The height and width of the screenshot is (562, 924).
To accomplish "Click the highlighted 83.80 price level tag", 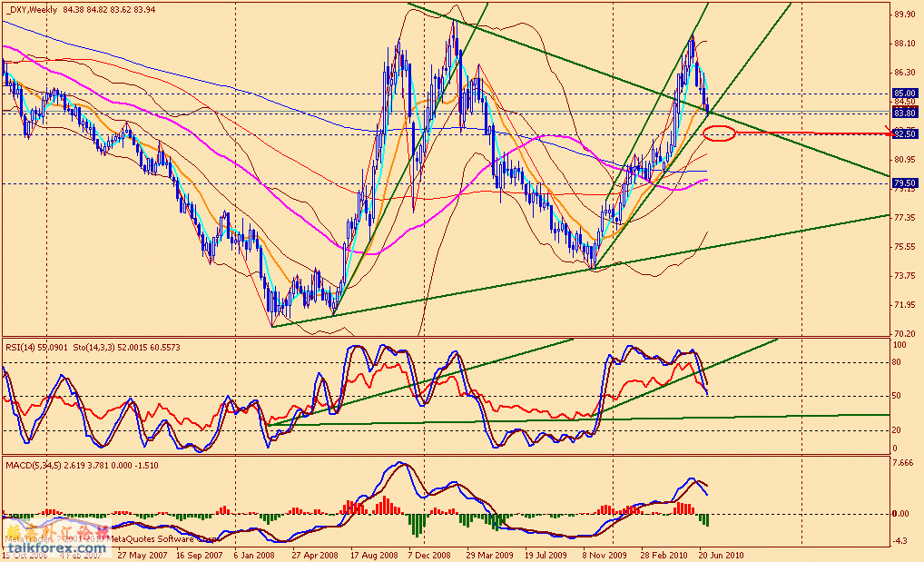I will [905, 113].
